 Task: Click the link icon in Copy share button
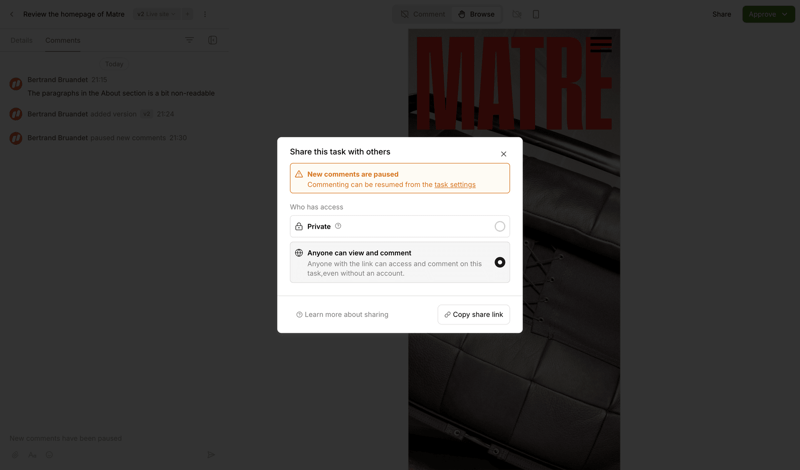(x=447, y=315)
